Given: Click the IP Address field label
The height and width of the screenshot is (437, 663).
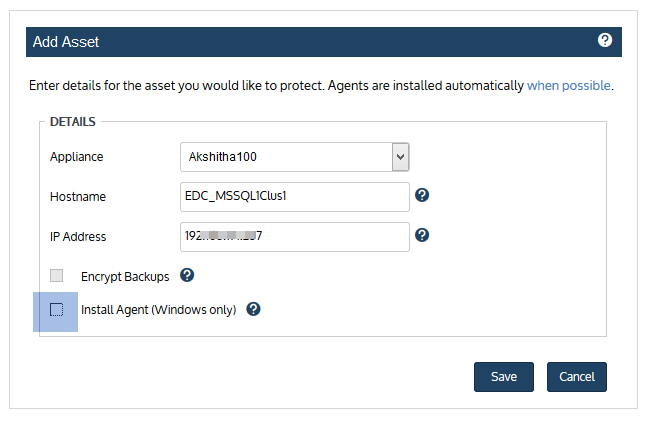Looking at the screenshot, I should pyautogui.click(x=78, y=237).
